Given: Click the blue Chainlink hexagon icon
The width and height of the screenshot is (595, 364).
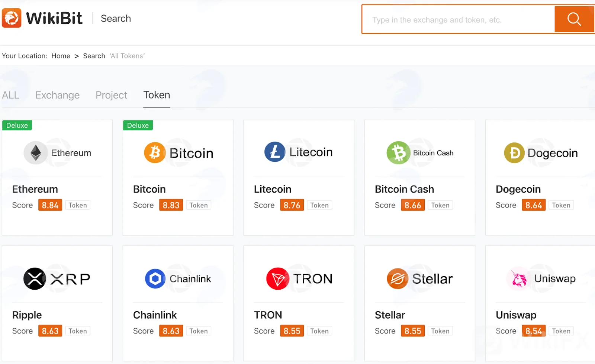Looking at the screenshot, I should coord(155,278).
